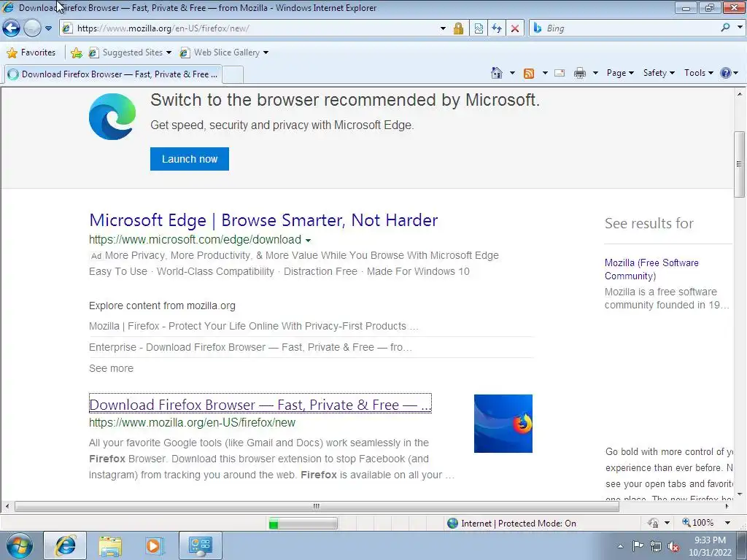Open Enterprise Download Firefox Browser link
The width and height of the screenshot is (747, 560).
point(251,347)
